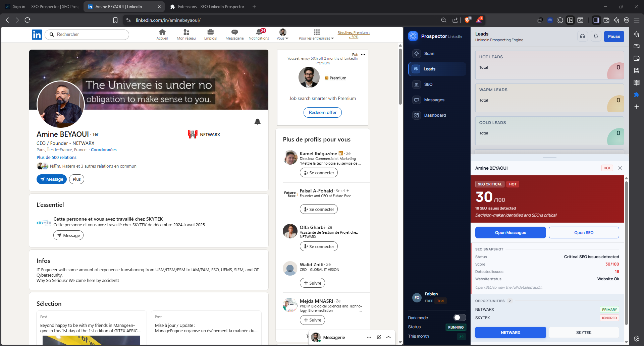Select the NETWARX opportunity toggle button
The height and width of the screenshot is (346, 644).
[510, 333]
